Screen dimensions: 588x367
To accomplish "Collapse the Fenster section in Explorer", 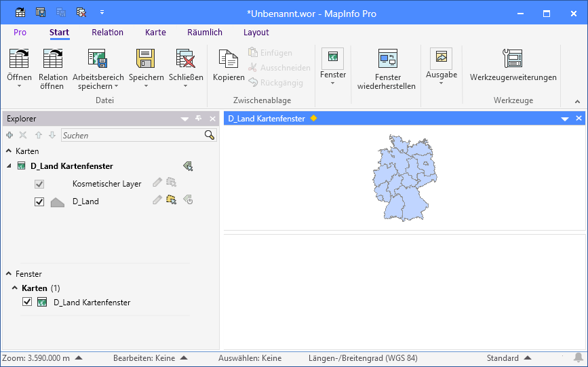I will point(9,273).
